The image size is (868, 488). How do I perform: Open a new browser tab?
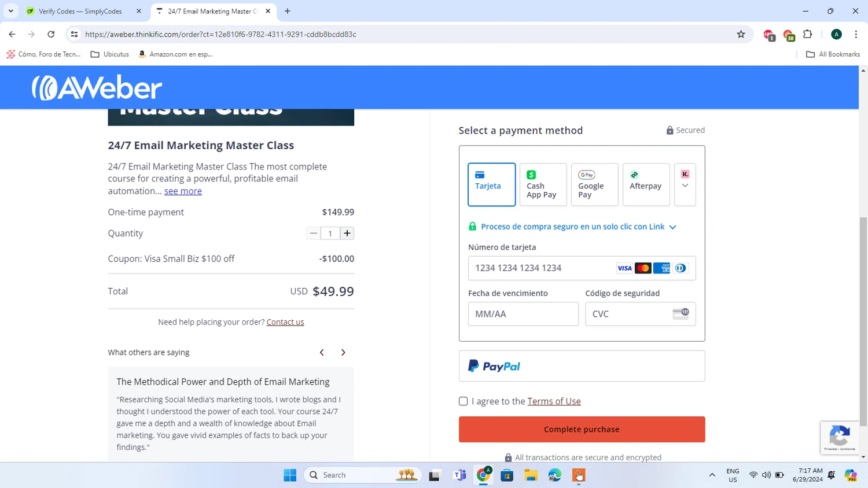click(288, 11)
